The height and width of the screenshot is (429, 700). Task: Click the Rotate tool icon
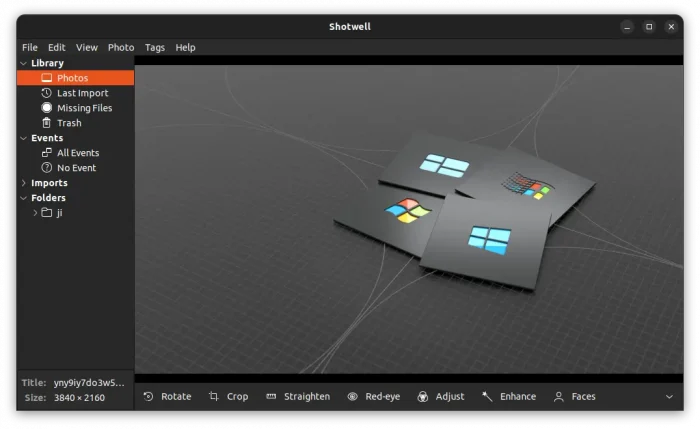pyautogui.click(x=149, y=397)
